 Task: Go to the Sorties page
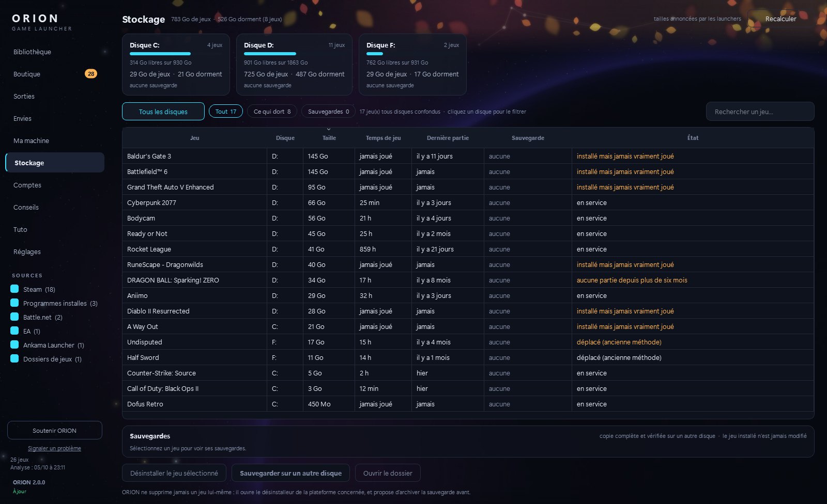(x=55, y=96)
